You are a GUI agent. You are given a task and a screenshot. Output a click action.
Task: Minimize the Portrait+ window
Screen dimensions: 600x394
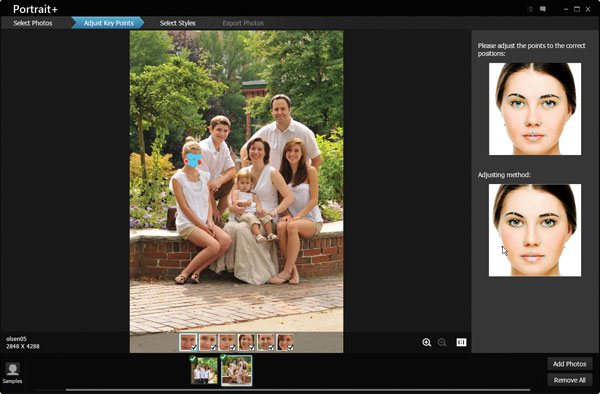click(x=566, y=9)
